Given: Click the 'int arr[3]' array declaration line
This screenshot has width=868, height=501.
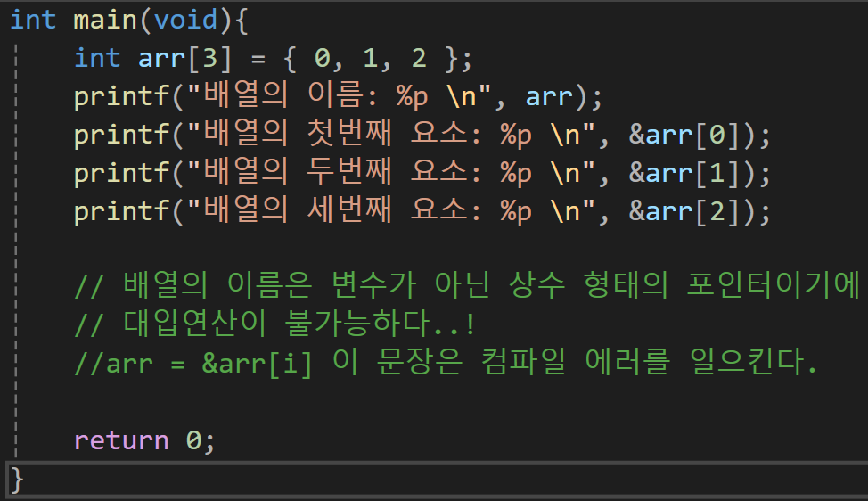Looking at the screenshot, I should click(273, 58).
